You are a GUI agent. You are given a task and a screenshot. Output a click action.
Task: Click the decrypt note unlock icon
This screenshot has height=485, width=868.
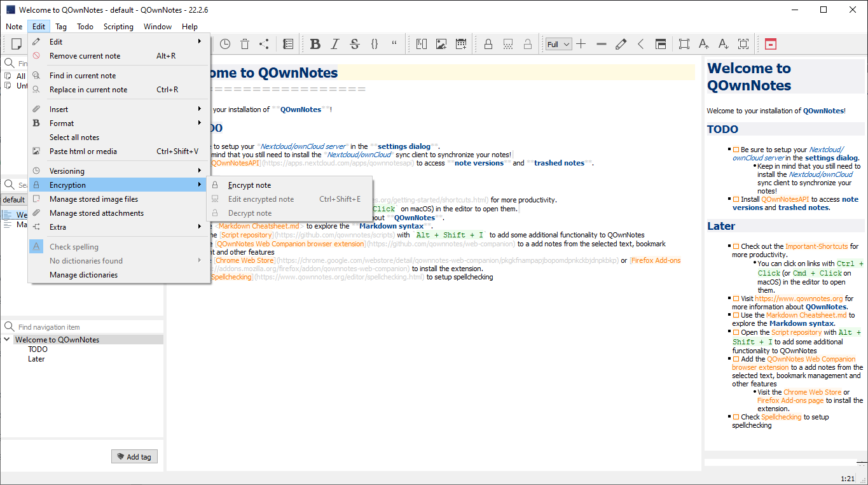(528, 44)
